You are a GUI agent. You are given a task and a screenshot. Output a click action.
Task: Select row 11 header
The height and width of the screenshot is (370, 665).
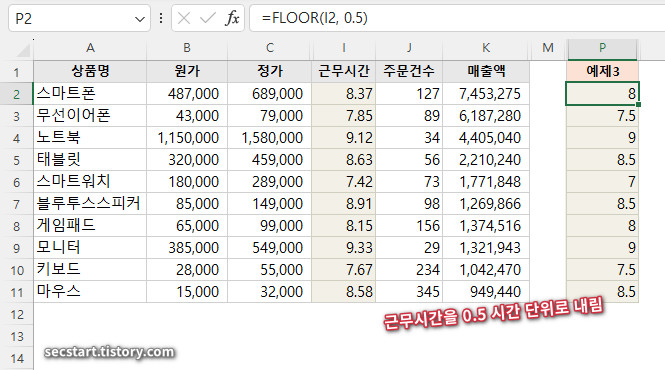[x=17, y=292]
